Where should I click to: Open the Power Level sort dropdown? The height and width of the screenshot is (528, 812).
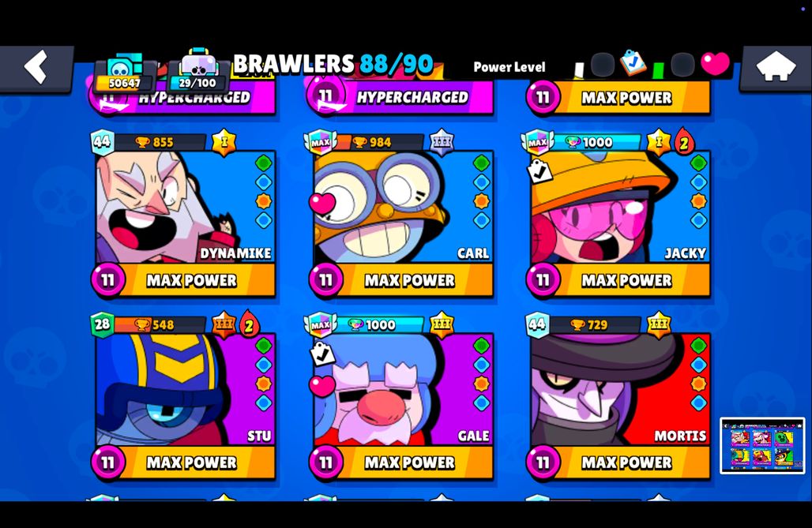pyautogui.click(x=509, y=67)
